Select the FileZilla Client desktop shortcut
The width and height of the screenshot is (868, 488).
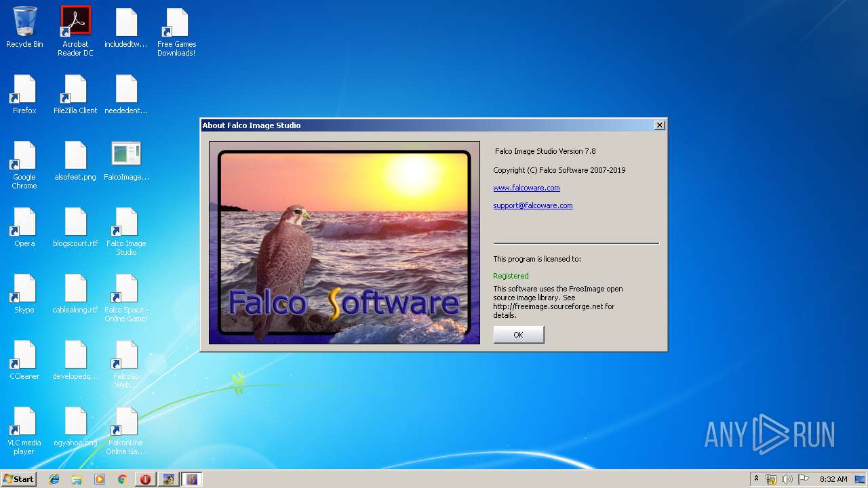coord(75,94)
